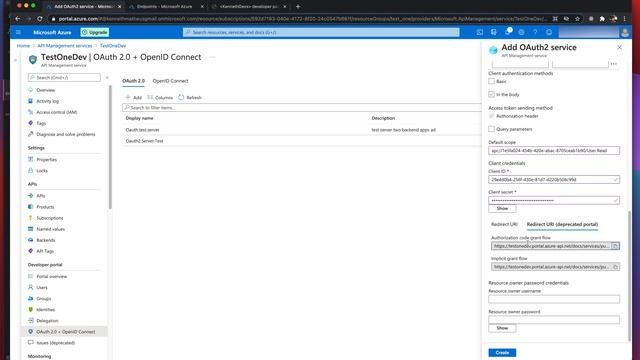Open the Delegation menu item

click(x=47, y=321)
